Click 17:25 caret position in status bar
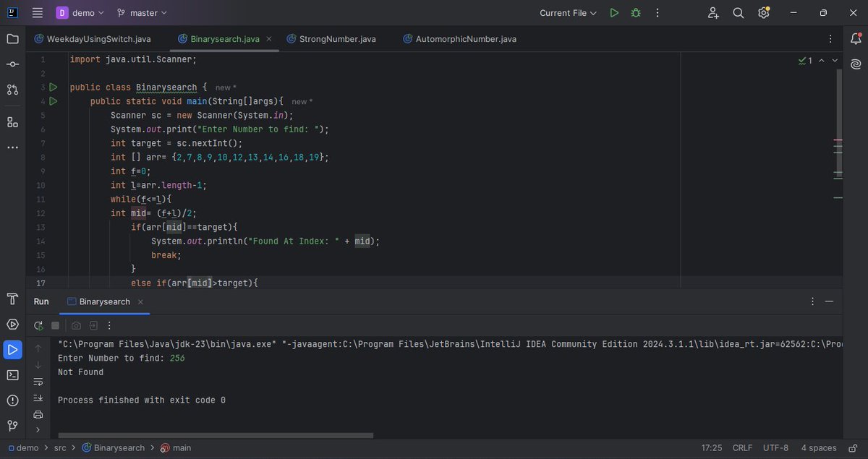Screen dimensions: 868x459 pos(712,448)
